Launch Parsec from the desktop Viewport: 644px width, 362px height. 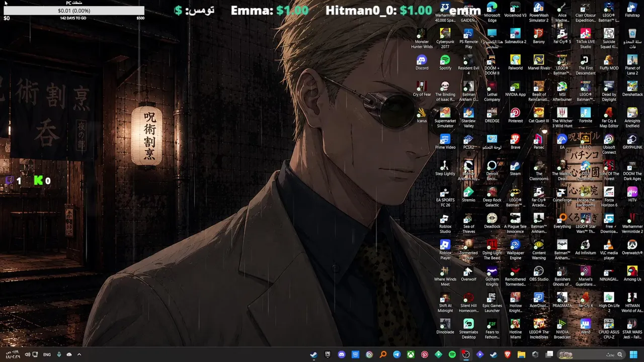click(x=539, y=142)
